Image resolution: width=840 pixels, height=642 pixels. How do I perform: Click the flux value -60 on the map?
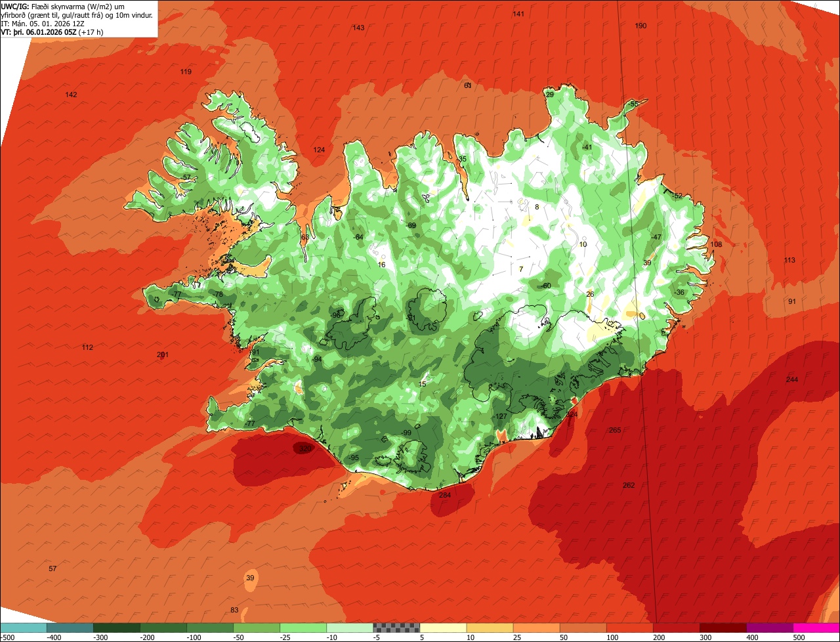point(546,286)
